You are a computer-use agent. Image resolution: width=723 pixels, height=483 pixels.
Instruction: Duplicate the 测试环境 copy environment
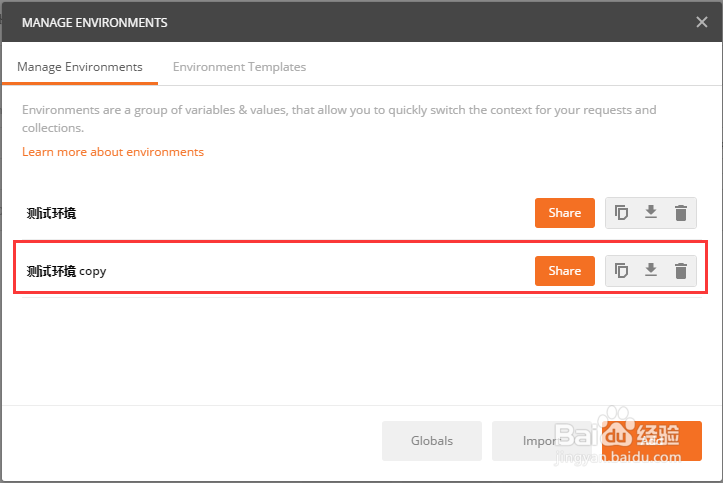pyautogui.click(x=621, y=271)
